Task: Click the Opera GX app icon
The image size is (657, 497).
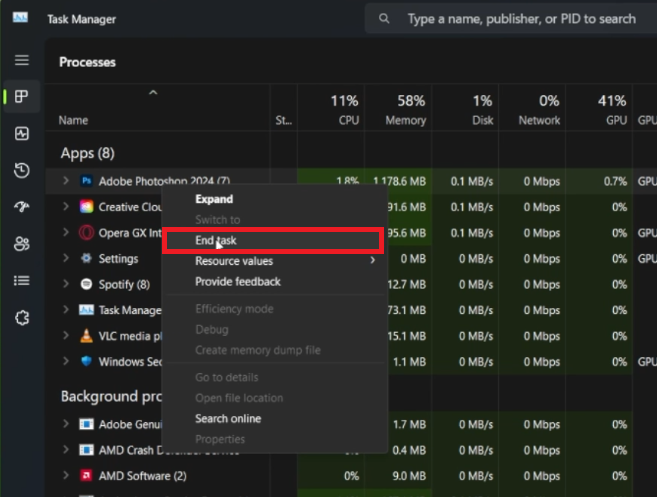Action: (86, 233)
